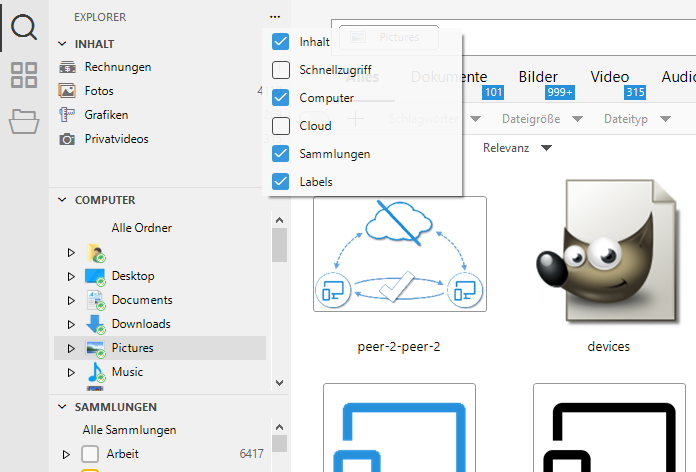This screenshot has width=696, height=472.
Task: Open the Grafiken content category
Action: pos(106,115)
